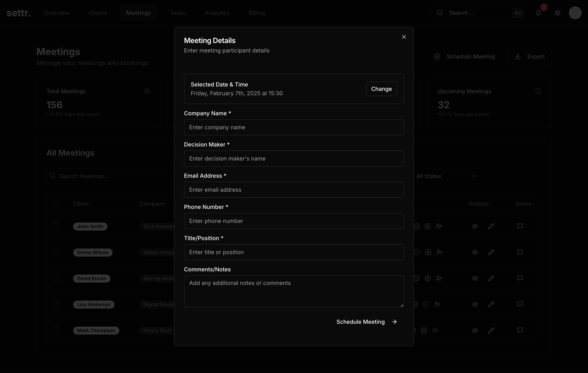The width and height of the screenshot is (588, 373).
Task: View David Brown meeting via eye icon
Action: pos(475,279)
